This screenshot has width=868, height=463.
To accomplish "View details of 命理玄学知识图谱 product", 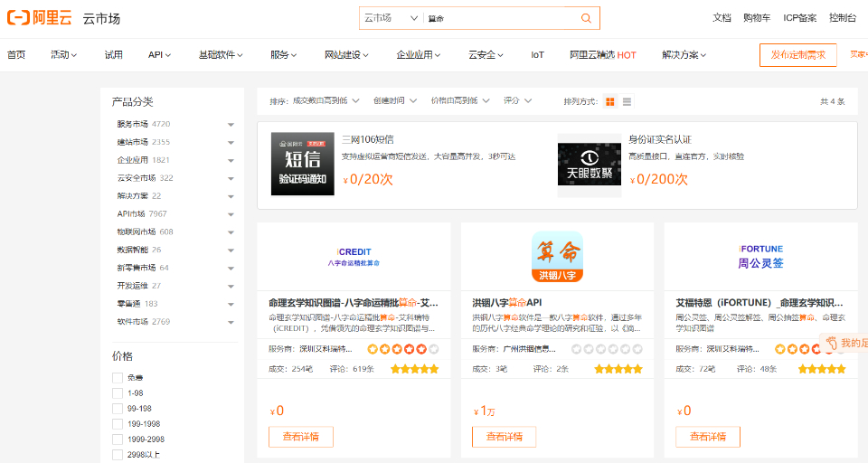I will 300,437.
